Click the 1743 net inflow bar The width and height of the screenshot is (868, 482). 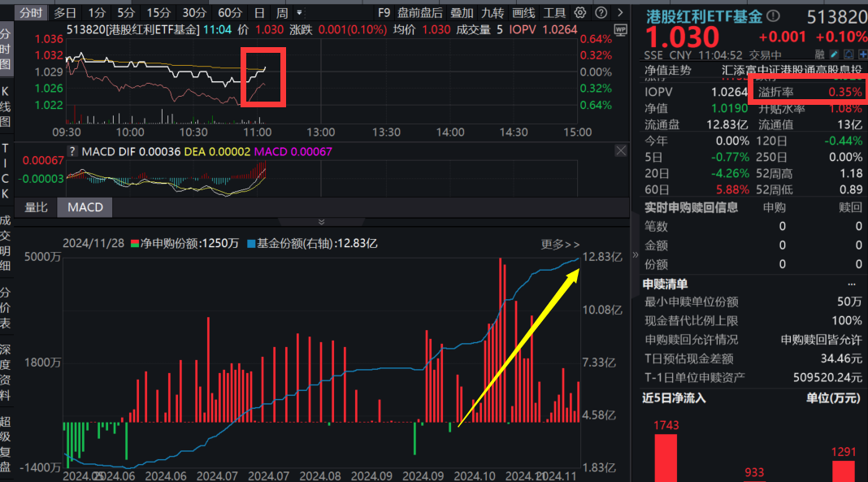(x=666, y=458)
